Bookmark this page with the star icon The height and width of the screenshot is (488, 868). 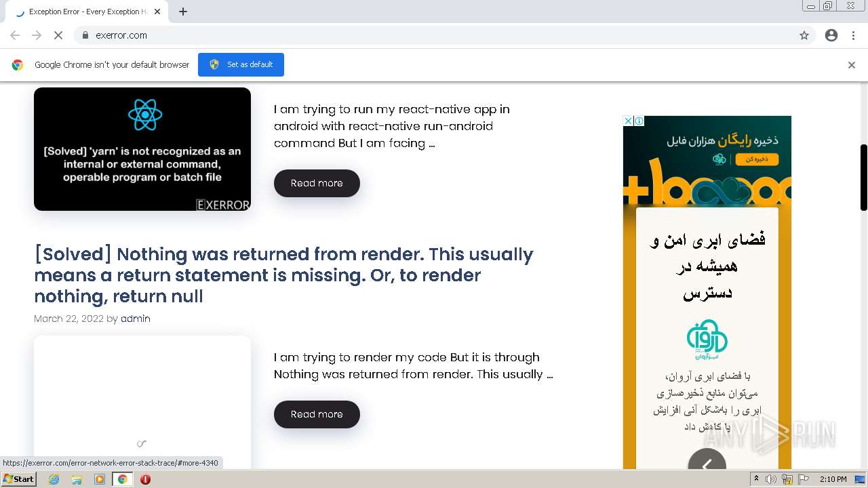tap(804, 35)
